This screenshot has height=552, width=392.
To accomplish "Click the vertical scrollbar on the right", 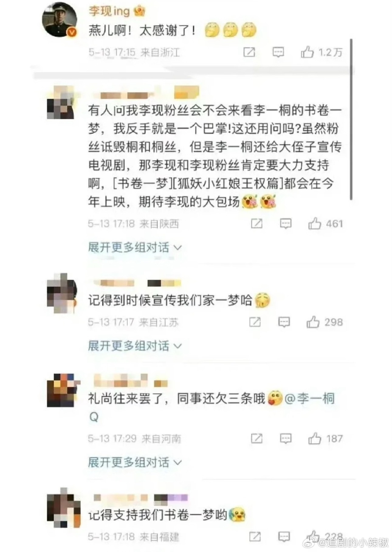I will click(x=351, y=119).
